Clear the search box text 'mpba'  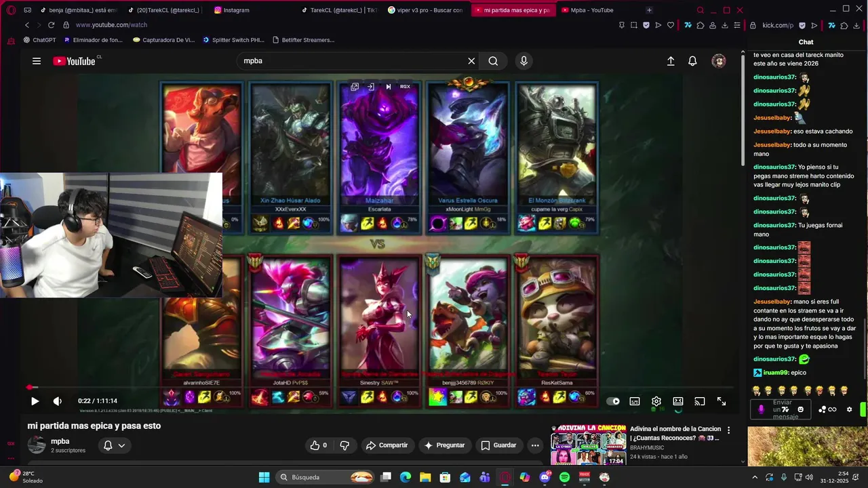tap(471, 61)
